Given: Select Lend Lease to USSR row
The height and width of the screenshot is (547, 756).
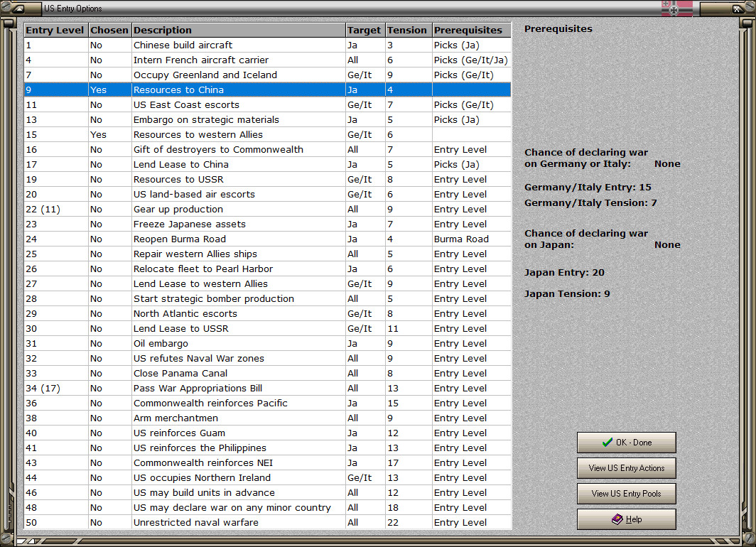Looking at the screenshot, I should (268, 329).
